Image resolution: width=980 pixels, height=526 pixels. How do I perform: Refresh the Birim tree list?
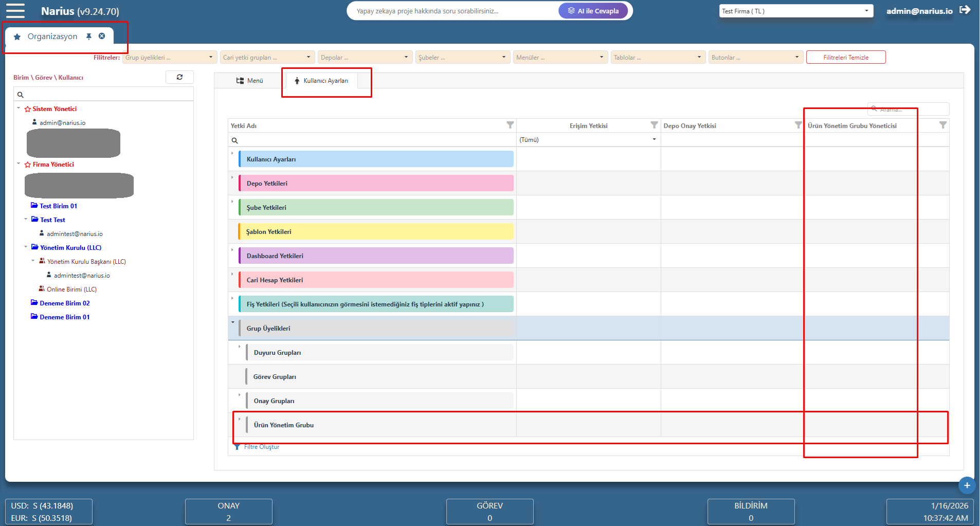tap(179, 77)
